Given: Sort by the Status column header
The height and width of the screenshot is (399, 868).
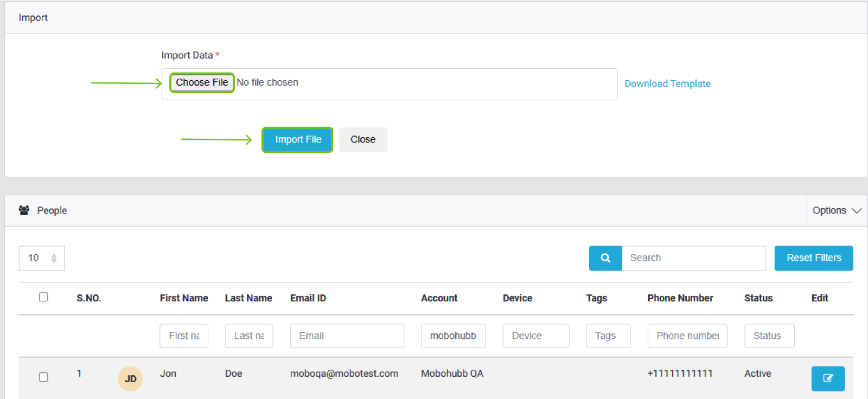Looking at the screenshot, I should (758, 298).
